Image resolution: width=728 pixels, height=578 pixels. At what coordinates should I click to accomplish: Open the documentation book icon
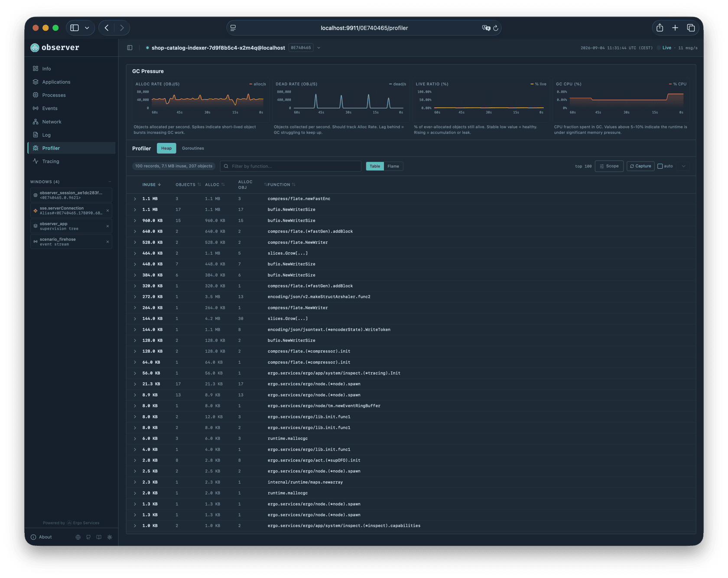tap(99, 537)
